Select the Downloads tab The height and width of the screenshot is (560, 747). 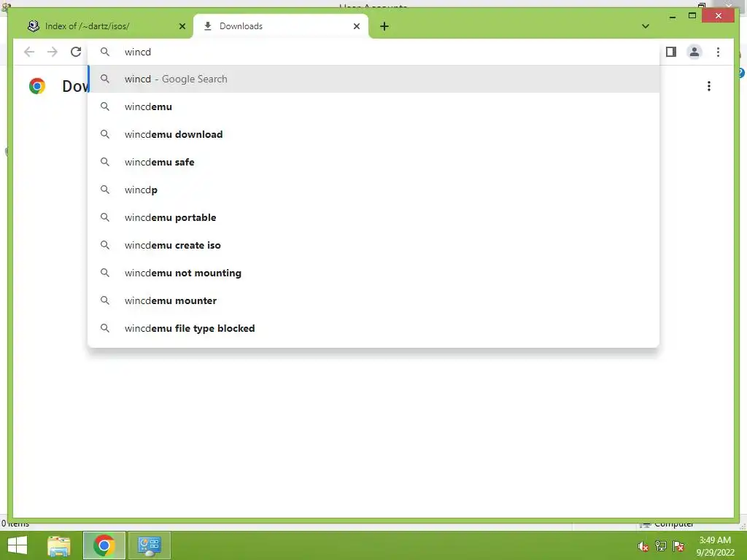(x=281, y=26)
